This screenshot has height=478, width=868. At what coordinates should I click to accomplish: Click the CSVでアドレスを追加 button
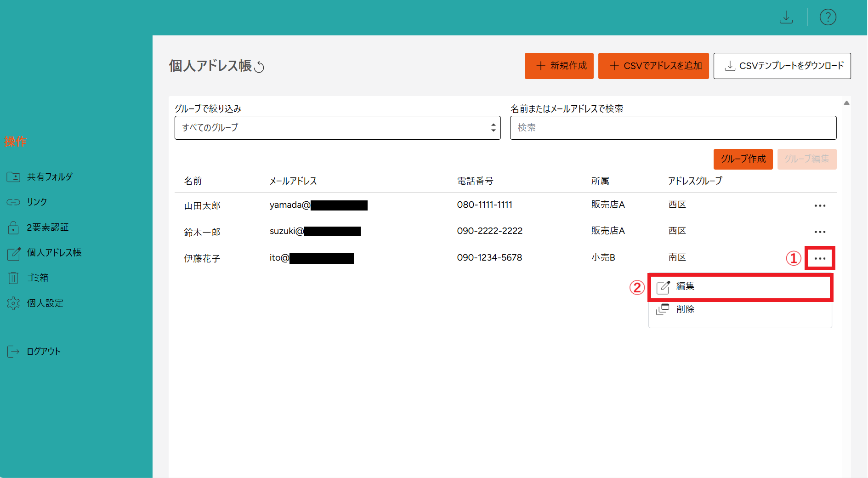click(653, 66)
